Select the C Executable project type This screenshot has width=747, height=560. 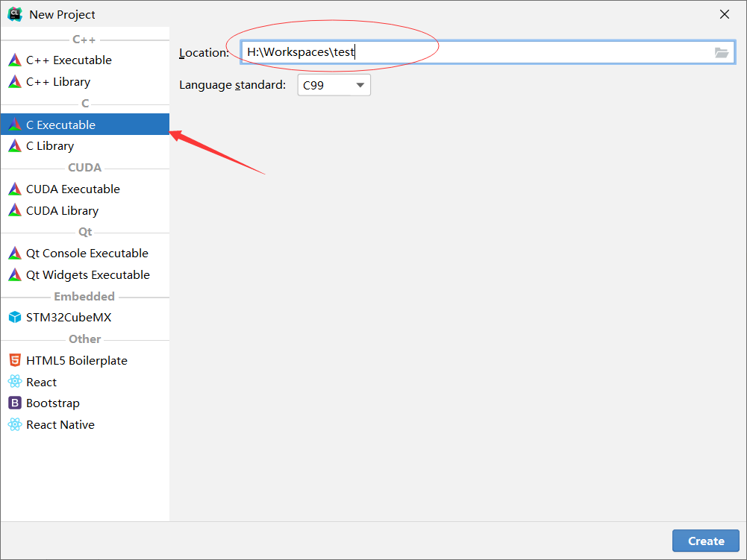pos(60,125)
